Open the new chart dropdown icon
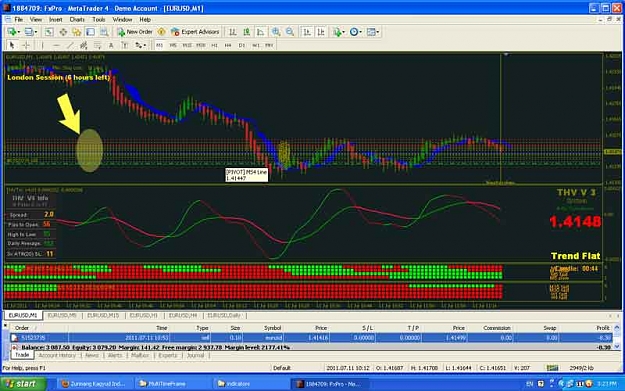Image resolution: width=625 pixels, height=391 pixels. coord(14,32)
